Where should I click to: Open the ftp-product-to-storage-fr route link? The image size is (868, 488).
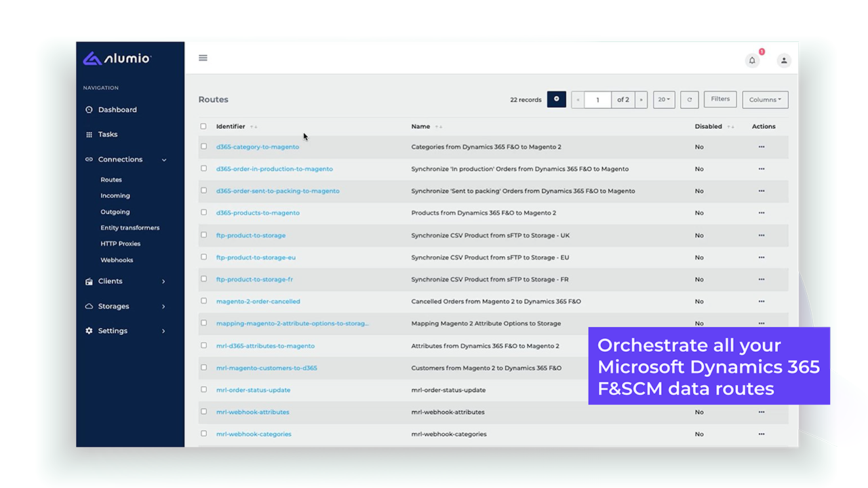(254, 279)
